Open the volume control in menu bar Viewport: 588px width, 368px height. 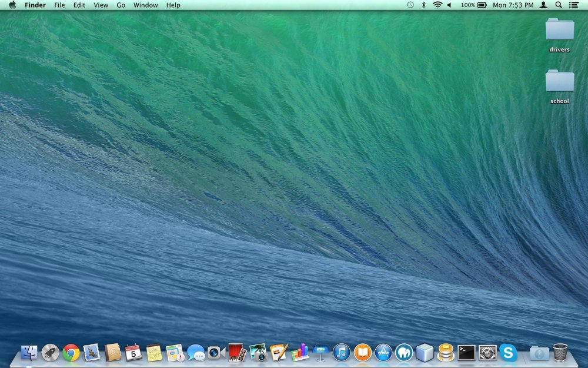(450, 5)
